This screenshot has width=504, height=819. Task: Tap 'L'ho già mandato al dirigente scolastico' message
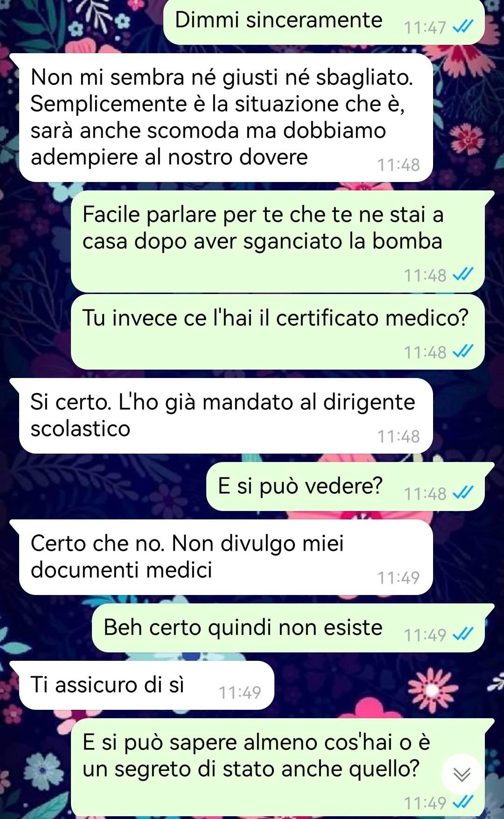click(x=226, y=416)
